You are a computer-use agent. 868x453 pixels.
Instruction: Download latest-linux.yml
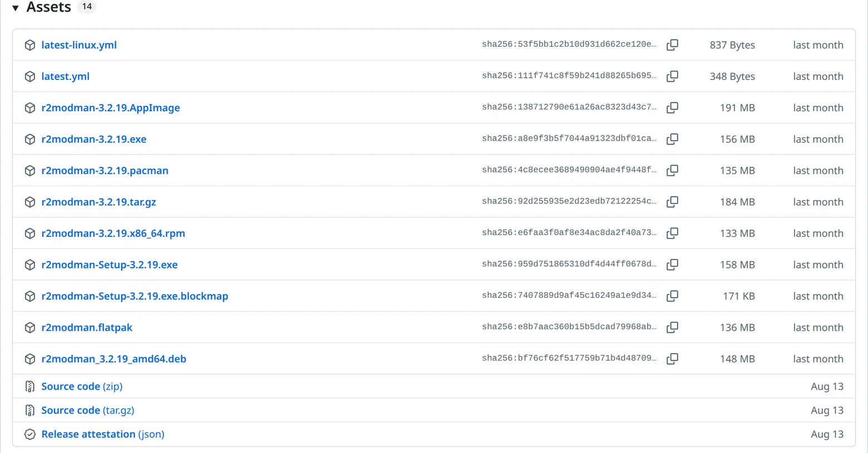pos(79,45)
